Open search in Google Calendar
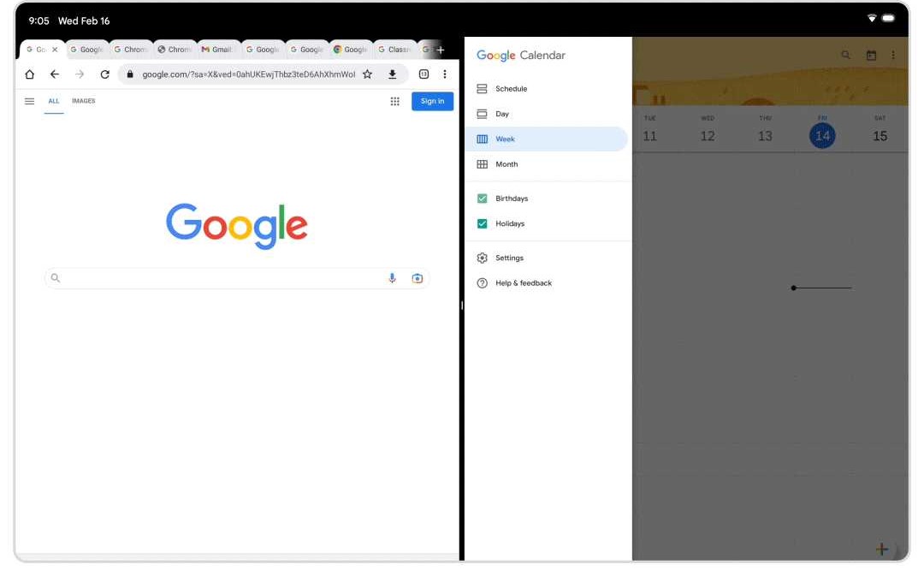Image resolution: width=924 pixels, height=570 pixels. tap(845, 54)
